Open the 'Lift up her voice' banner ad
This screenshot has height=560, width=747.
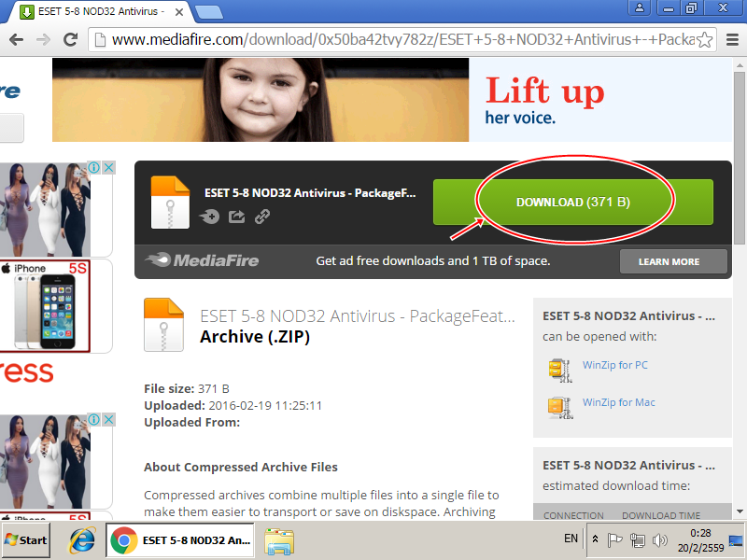391,100
